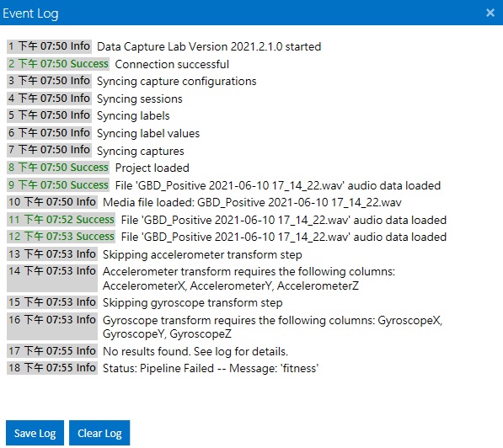503x448 pixels.
Task: Select the Connection successful log entry
Action: click(x=118, y=64)
